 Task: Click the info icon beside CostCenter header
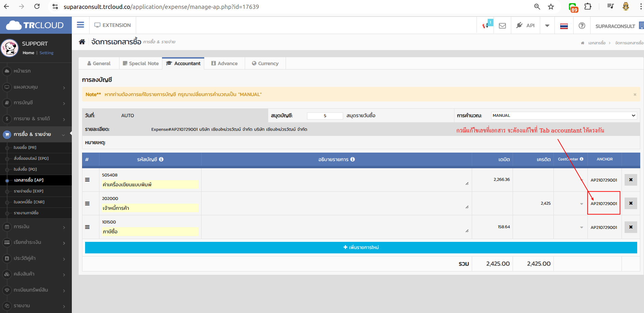coord(581,159)
